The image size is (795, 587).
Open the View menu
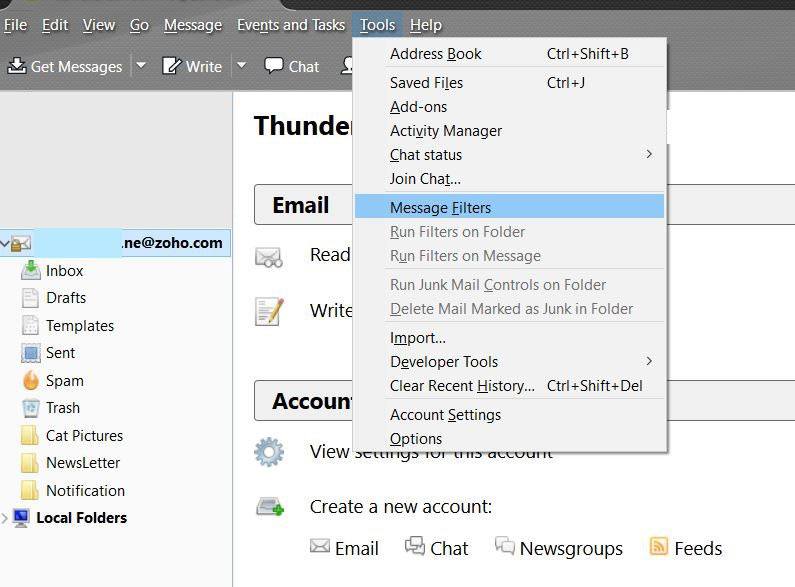coord(99,25)
